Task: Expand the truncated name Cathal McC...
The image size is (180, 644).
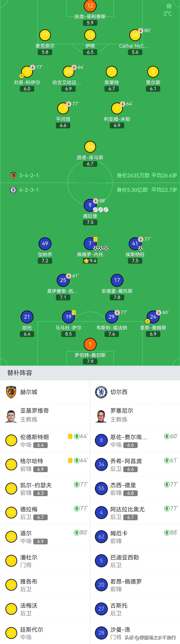Action: (134, 46)
